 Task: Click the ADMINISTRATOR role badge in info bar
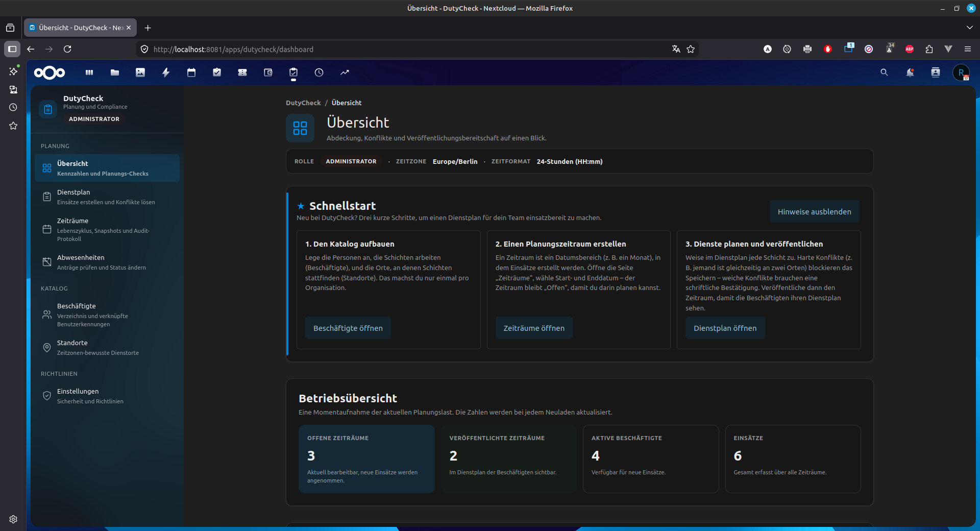pos(351,161)
